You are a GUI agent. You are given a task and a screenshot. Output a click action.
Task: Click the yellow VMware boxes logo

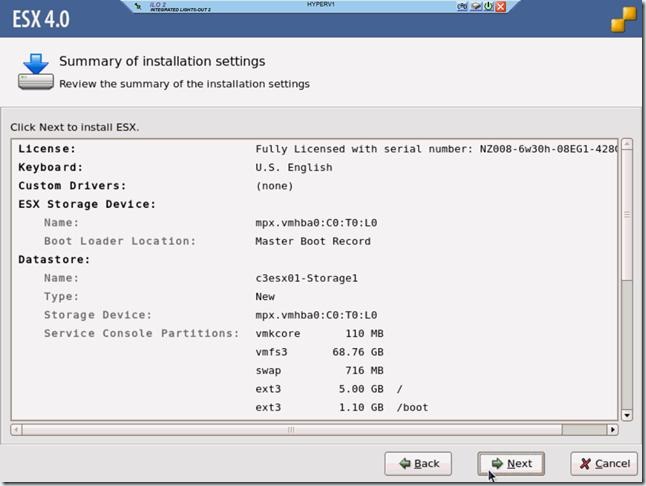[623, 19]
